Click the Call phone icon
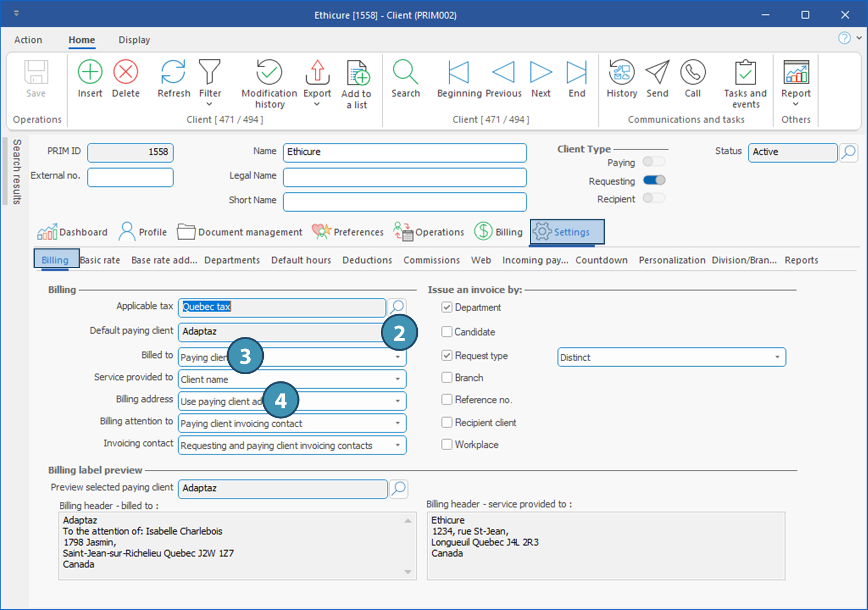 pos(692,73)
